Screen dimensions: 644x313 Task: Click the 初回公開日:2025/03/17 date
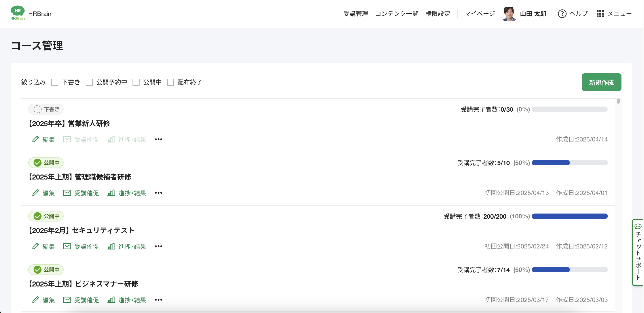click(516, 300)
